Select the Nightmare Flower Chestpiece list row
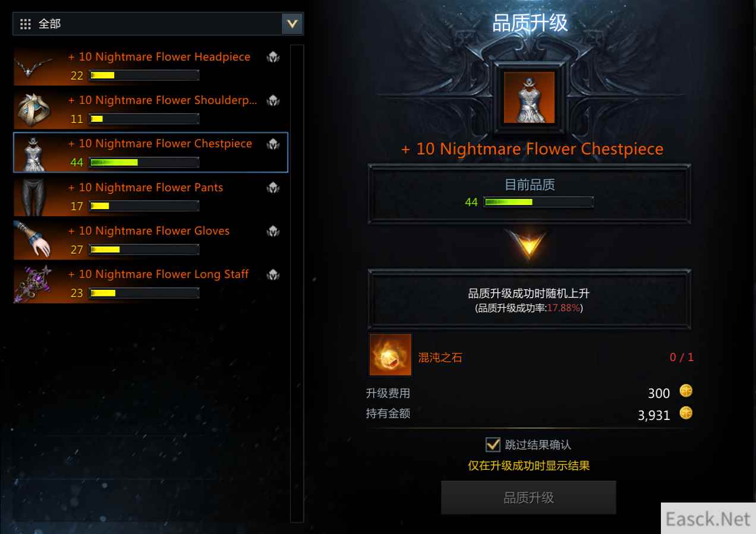The height and width of the screenshot is (534, 756). pos(151,153)
